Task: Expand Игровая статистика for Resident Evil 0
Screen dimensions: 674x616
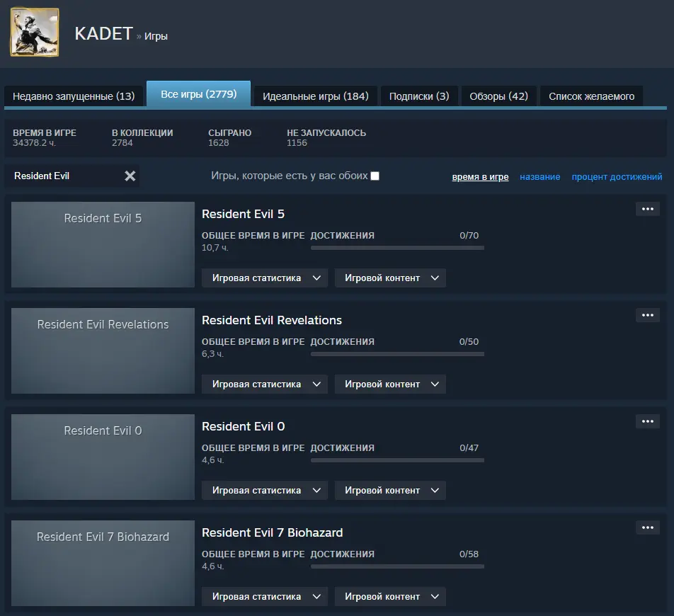Action: (265, 490)
